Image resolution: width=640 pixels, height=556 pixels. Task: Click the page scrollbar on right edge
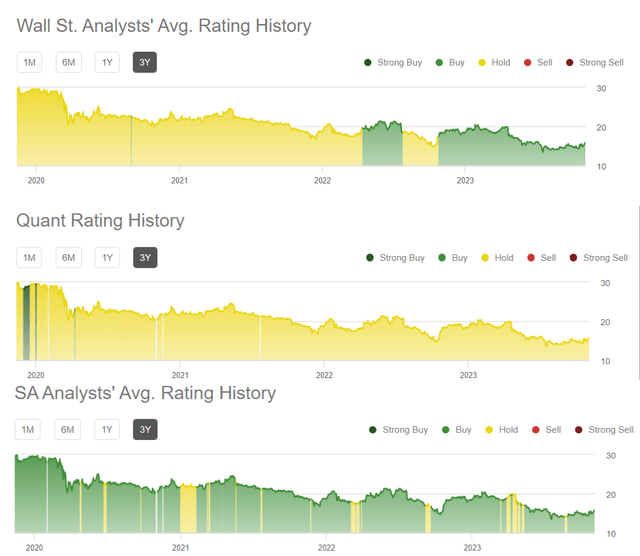click(x=638, y=292)
